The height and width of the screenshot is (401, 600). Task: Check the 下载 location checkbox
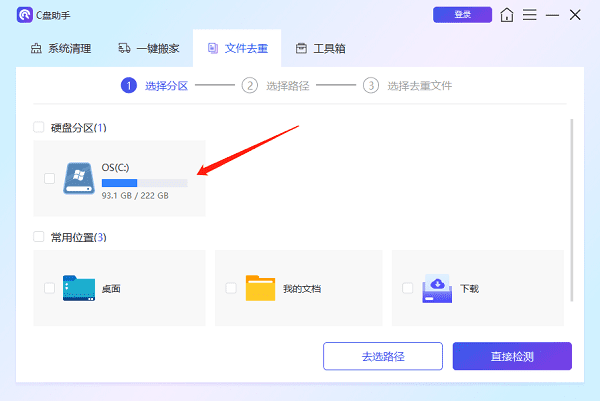pos(407,288)
